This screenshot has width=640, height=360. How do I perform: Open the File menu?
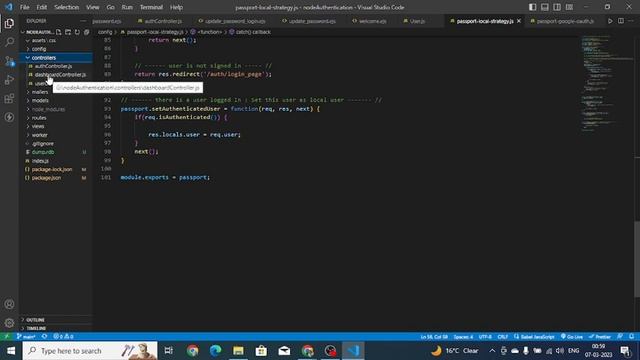tap(24, 7)
